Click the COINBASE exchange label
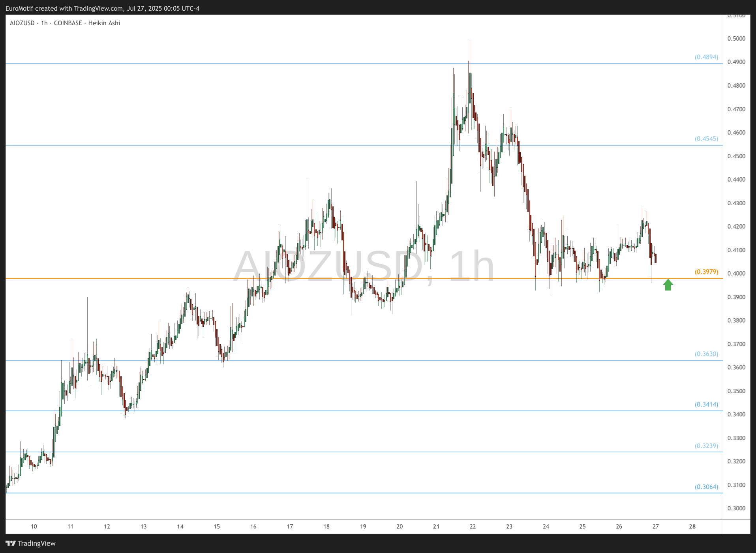Viewport: 756px width, 553px height. (x=68, y=23)
